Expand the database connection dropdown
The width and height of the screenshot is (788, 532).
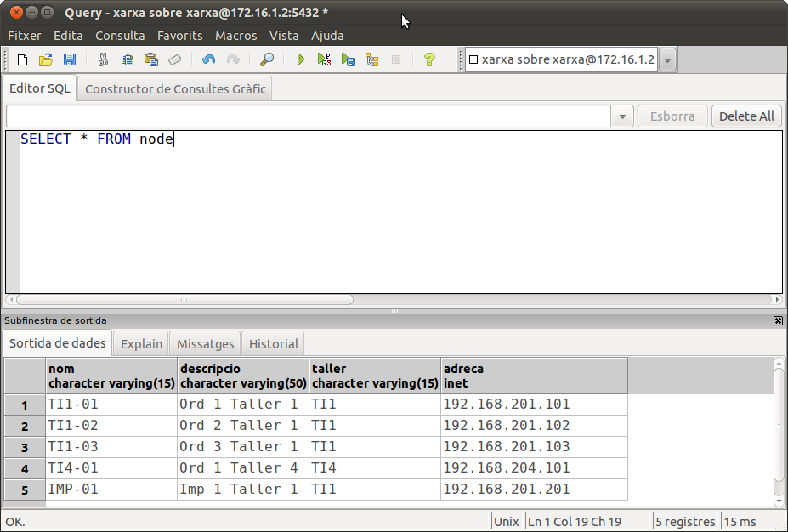(667, 59)
